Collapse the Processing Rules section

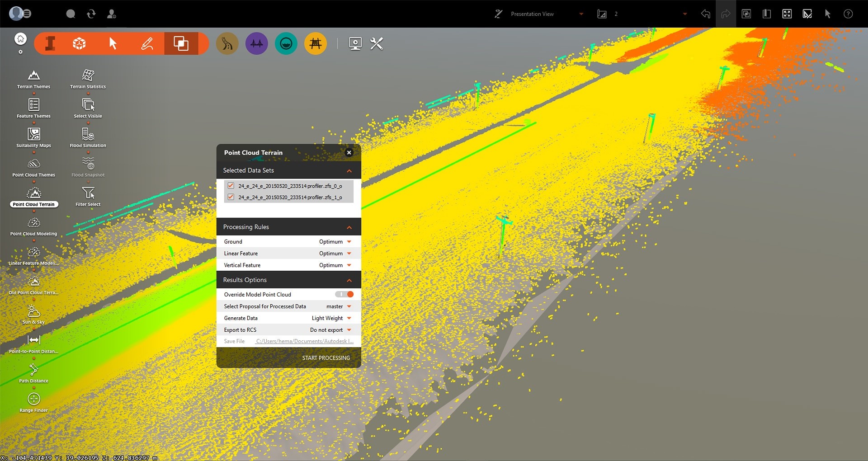point(349,227)
